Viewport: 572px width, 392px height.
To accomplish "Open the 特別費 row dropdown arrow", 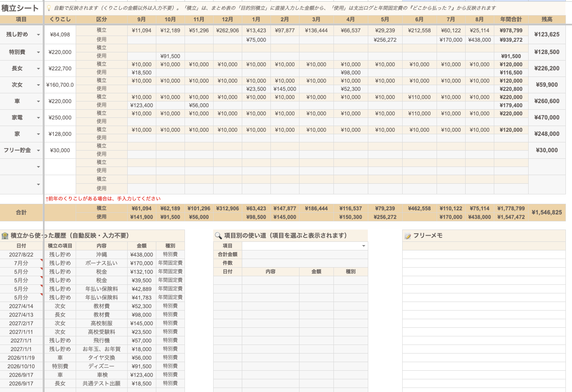I will (x=38, y=52).
